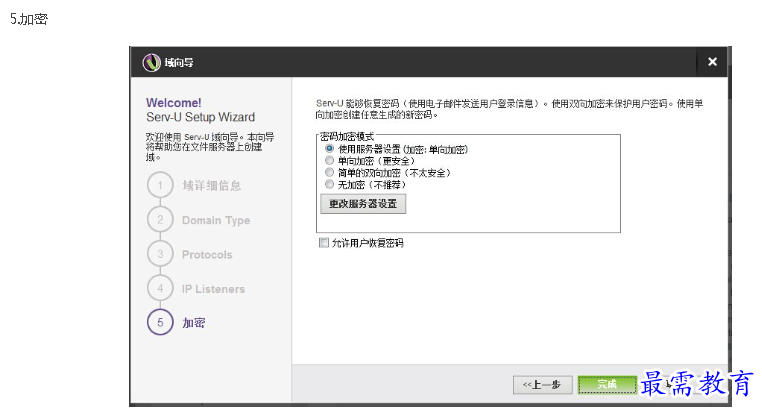The height and width of the screenshot is (415, 762).
Task: Finish the wizard with 完成 button
Action: pos(607,385)
